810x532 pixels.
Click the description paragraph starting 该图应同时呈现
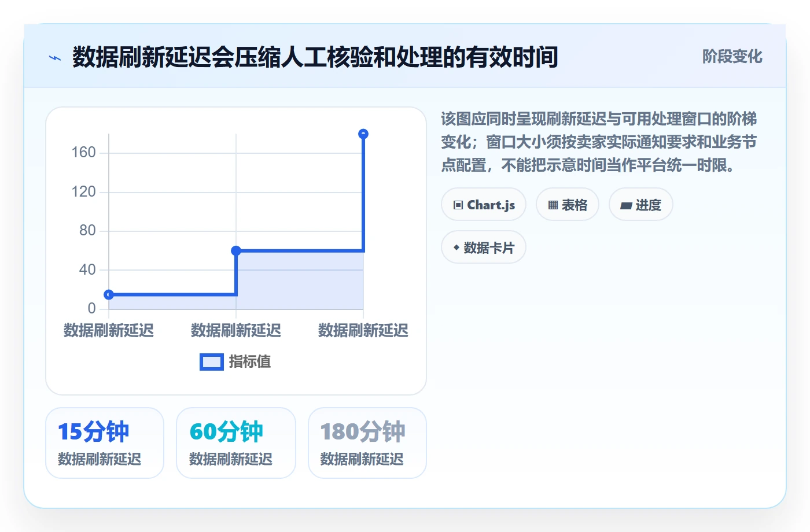[x=599, y=142]
